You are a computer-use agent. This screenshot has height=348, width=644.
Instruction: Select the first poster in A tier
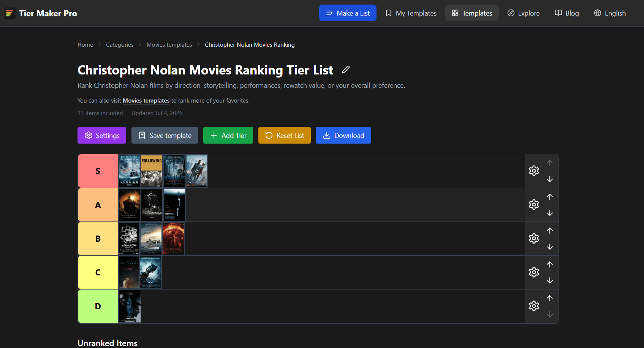click(x=129, y=205)
